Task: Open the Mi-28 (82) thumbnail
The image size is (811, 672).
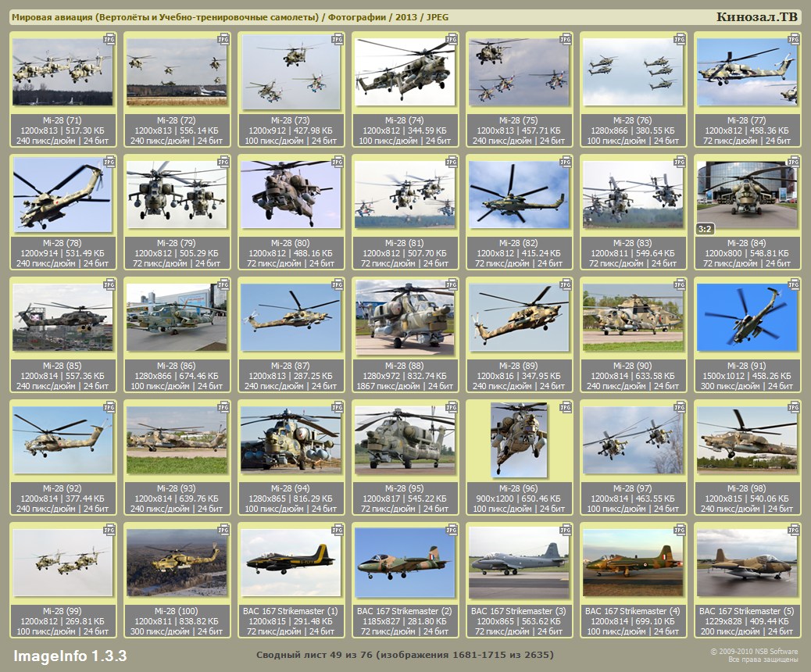Action: pos(518,195)
